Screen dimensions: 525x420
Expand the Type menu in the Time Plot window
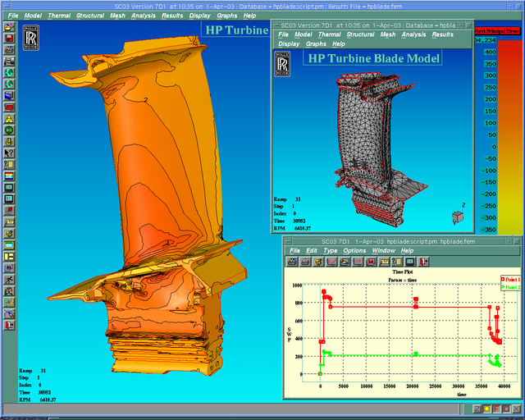pyautogui.click(x=329, y=250)
